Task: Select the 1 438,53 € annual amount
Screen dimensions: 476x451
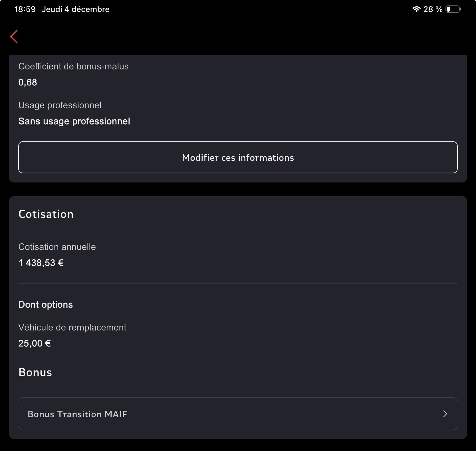Action: [41, 263]
